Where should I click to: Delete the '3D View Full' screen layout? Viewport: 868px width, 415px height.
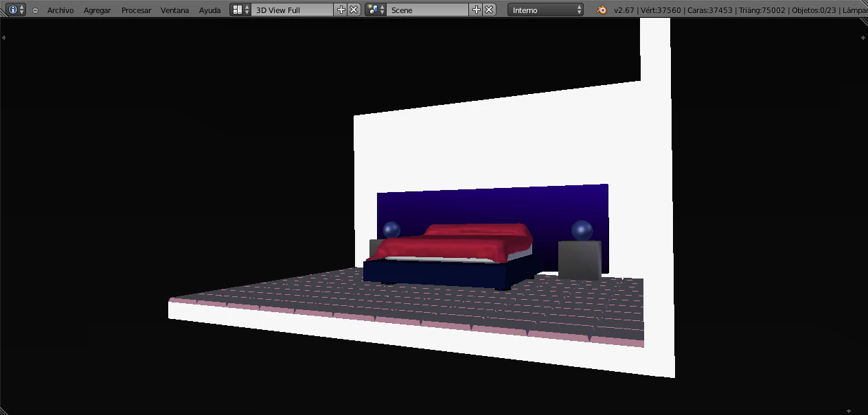(x=354, y=10)
